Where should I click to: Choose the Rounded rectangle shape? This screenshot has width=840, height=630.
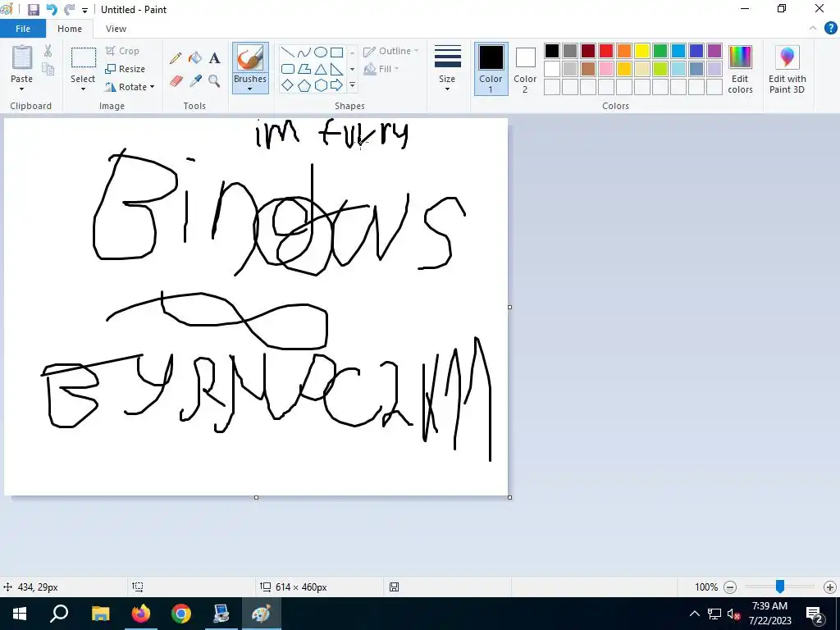pos(288,69)
